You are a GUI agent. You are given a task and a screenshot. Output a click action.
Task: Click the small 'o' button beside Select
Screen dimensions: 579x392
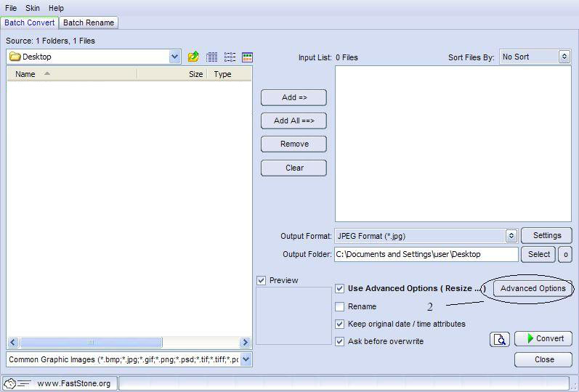(x=564, y=254)
